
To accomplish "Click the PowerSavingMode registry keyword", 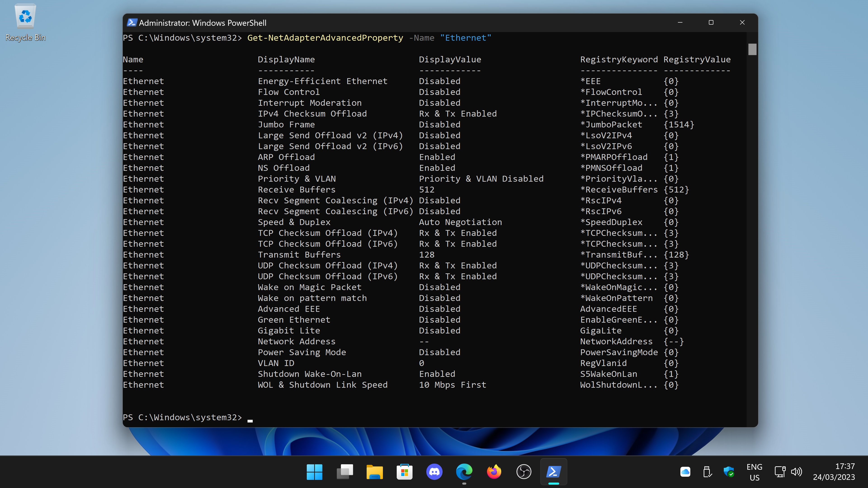I will pyautogui.click(x=619, y=352).
